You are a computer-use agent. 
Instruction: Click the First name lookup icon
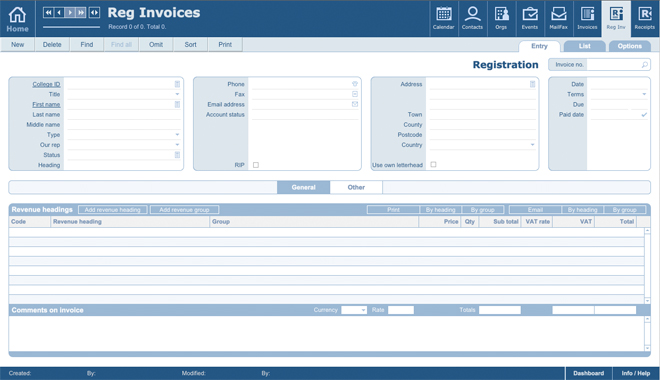coord(177,104)
